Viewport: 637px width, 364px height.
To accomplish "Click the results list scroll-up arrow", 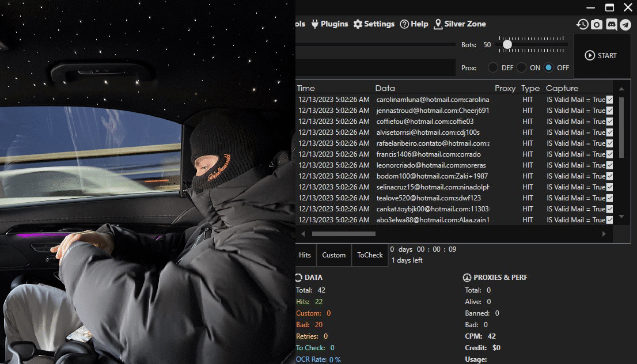I will 621,89.
